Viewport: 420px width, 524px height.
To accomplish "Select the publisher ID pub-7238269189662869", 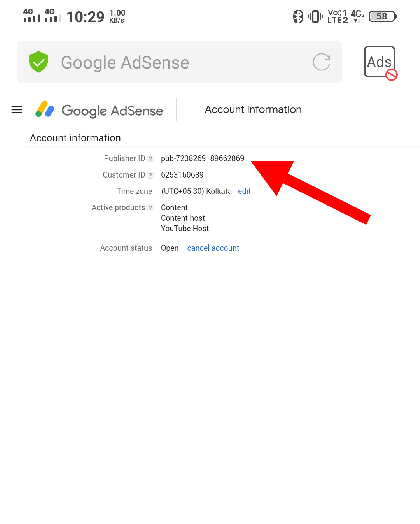I will (x=203, y=158).
